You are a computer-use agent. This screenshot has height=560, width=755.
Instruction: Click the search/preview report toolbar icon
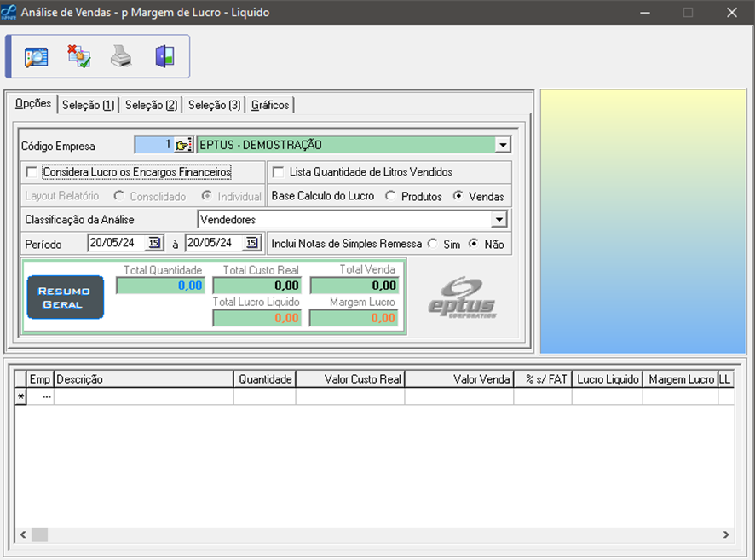click(x=36, y=57)
